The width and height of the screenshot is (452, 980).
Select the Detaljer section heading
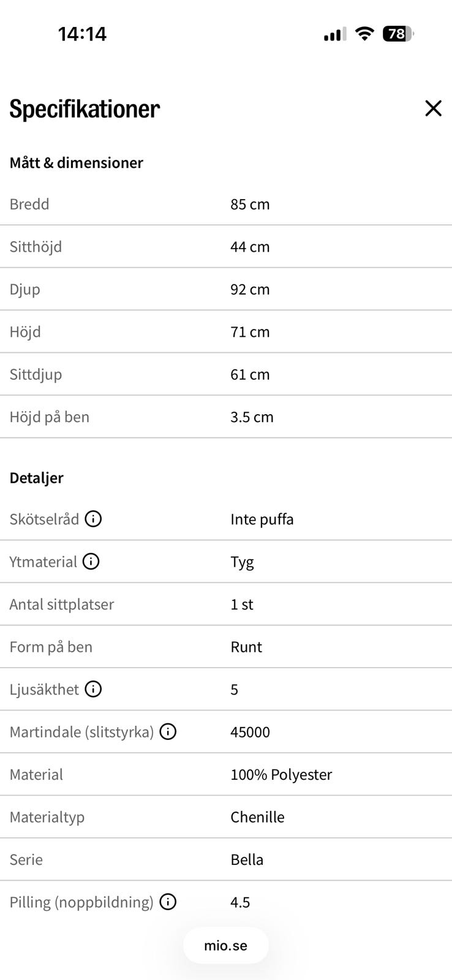point(36,478)
